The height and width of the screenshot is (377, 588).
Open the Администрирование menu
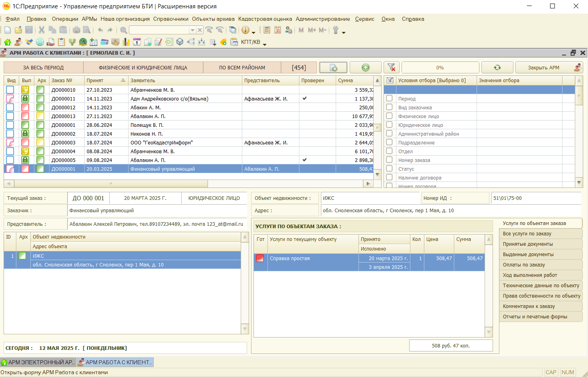(x=323, y=19)
